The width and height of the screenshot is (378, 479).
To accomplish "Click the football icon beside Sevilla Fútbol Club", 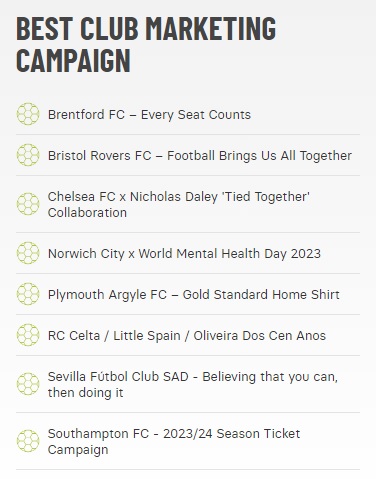I will pyautogui.click(x=28, y=384).
